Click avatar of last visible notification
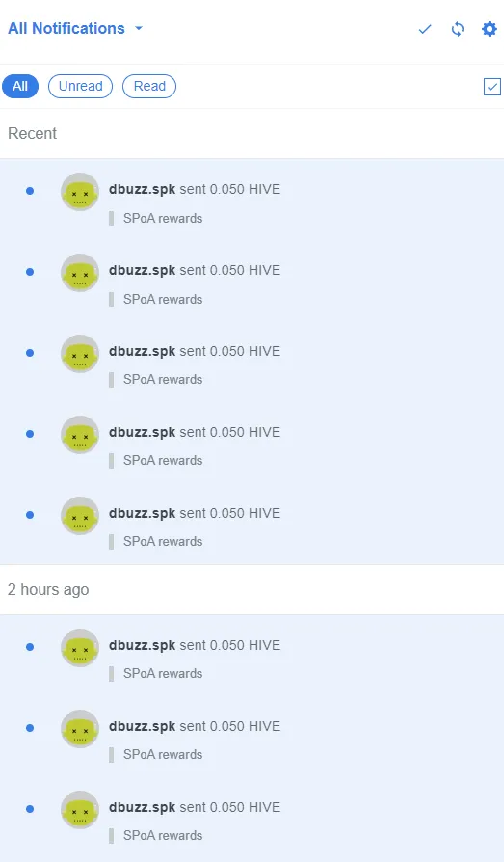Viewport: 504px width, 862px height. pos(80,810)
